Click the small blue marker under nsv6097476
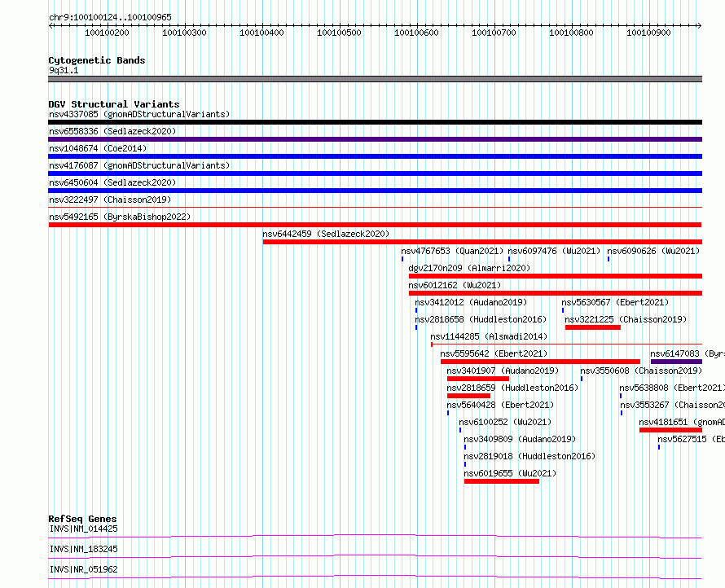This screenshot has width=725, height=588. point(509,259)
